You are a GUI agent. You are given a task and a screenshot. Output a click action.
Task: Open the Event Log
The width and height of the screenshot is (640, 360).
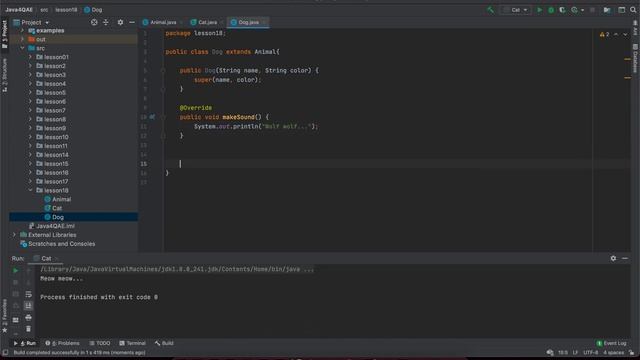611,343
